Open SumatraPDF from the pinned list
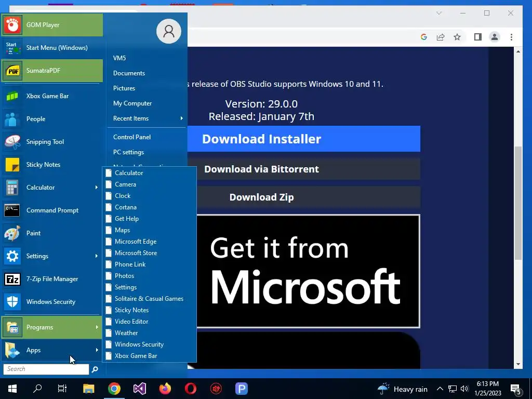The image size is (532, 399). pyautogui.click(x=52, y=71)
